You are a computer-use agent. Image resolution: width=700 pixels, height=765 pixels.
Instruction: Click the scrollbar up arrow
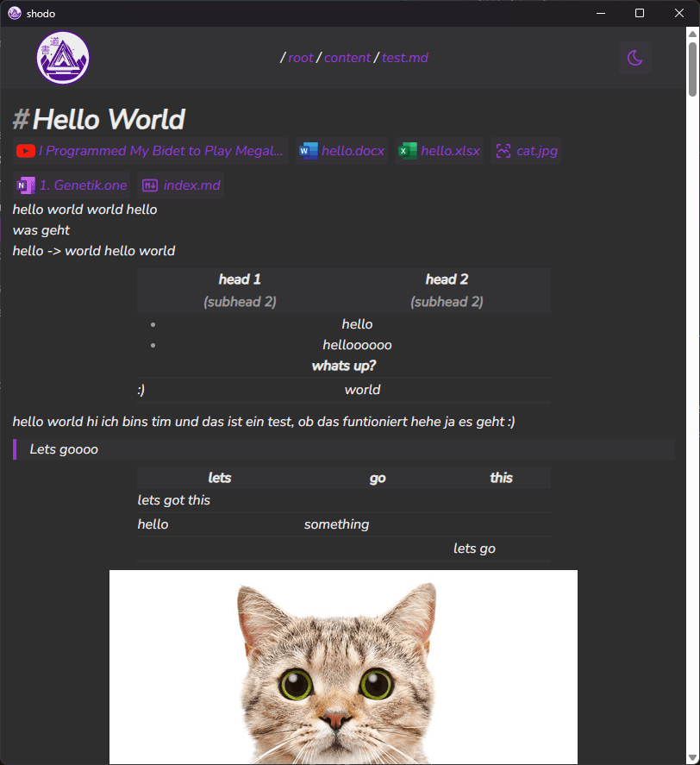[x=692, y=34]
